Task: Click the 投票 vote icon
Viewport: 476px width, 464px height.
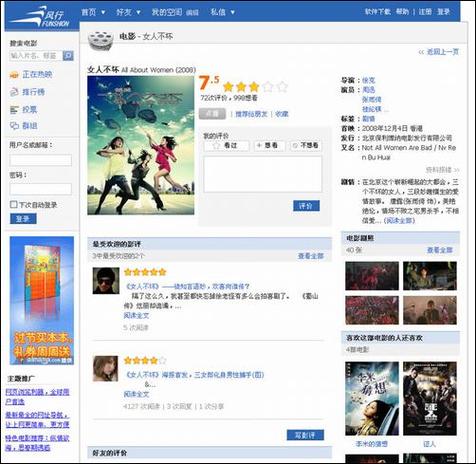Action: pos(14,109)
